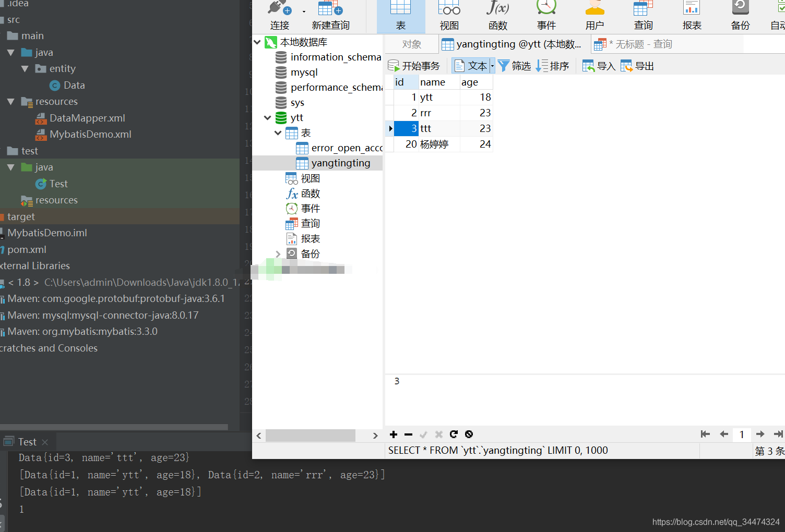Viewport: 785px width, 532px height.
Task: Click the User (用户) toolbar icon
Action: (x=594, y=15)
